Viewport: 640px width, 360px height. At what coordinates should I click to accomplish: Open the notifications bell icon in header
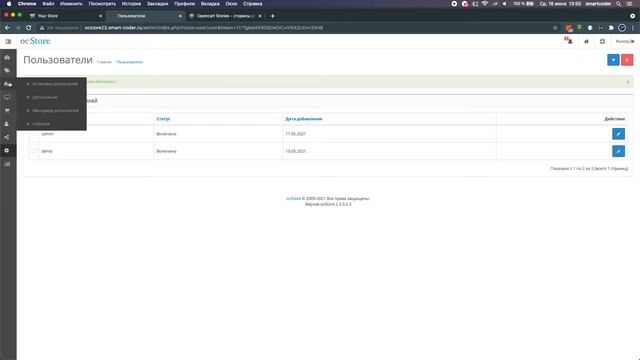click(569, 41)
